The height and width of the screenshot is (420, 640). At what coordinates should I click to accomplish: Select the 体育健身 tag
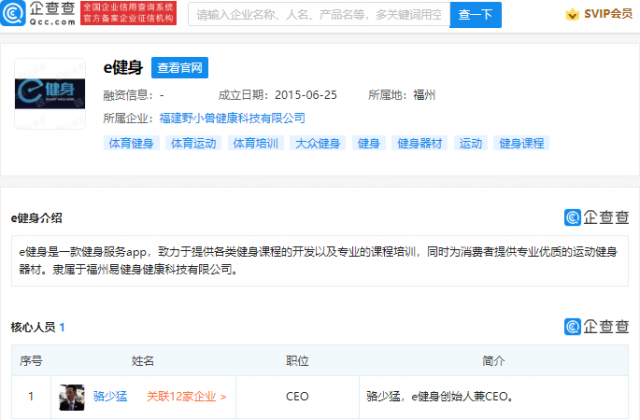pos(131,143)
